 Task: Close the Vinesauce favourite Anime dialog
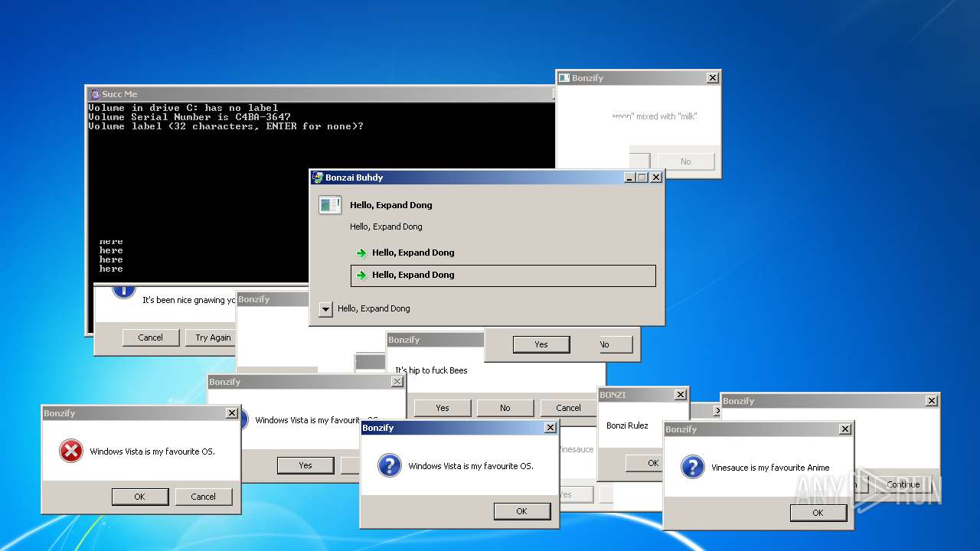click(845, 429)
